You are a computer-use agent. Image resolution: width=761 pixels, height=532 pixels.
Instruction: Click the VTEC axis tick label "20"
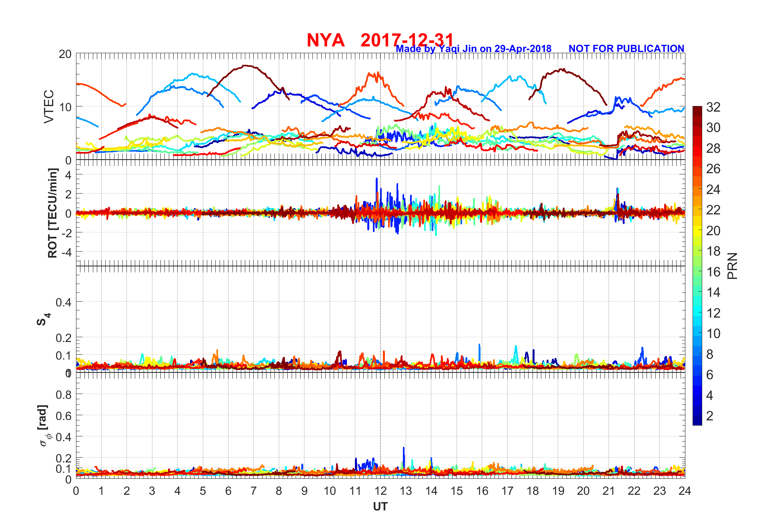point(65,54)
